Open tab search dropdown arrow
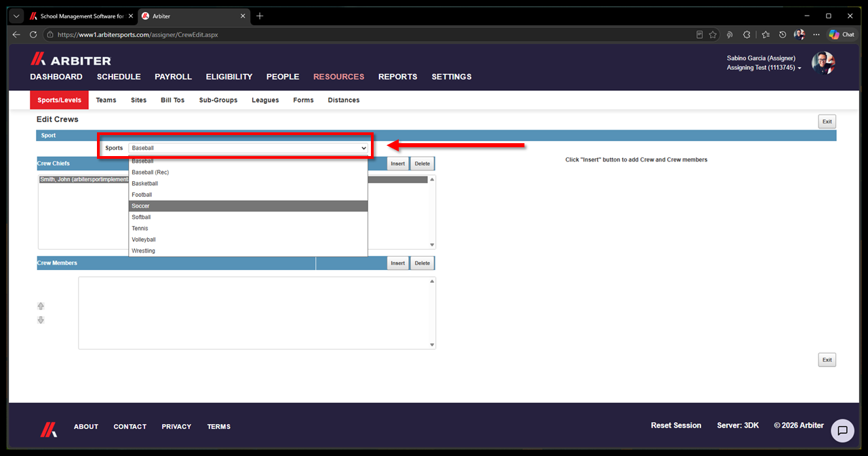 (16, 16)
